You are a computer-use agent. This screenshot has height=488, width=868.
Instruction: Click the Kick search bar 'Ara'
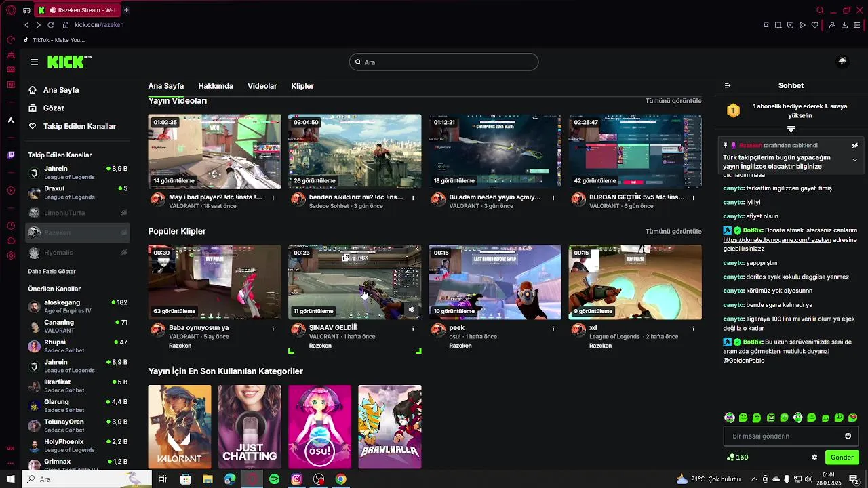[444, 62]
